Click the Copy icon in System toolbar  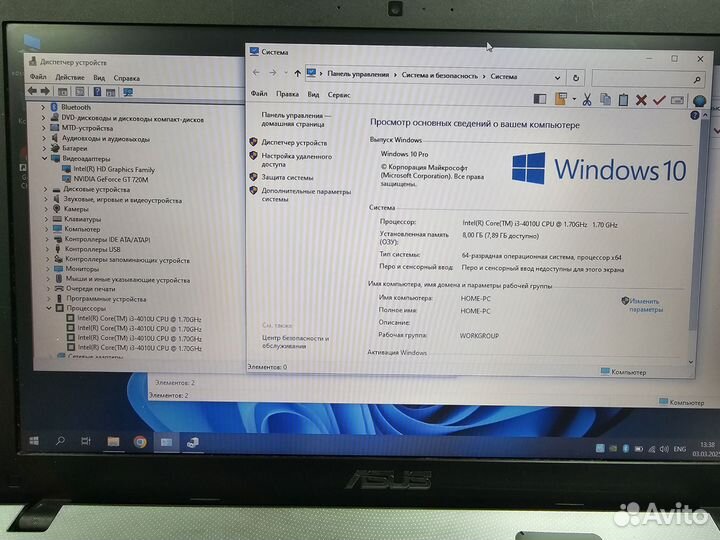(x=605, y=99)
